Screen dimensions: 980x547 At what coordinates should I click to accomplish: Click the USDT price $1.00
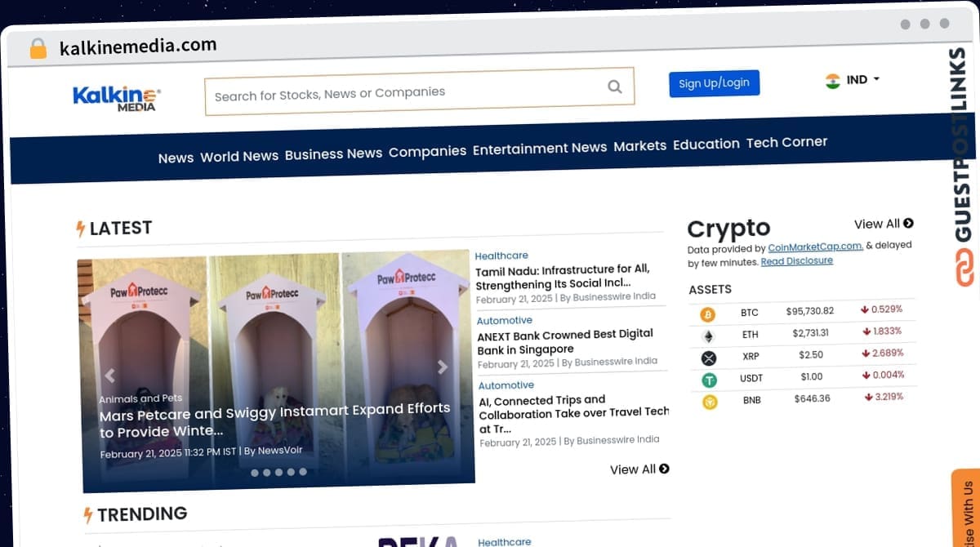(x=812, y=376)
